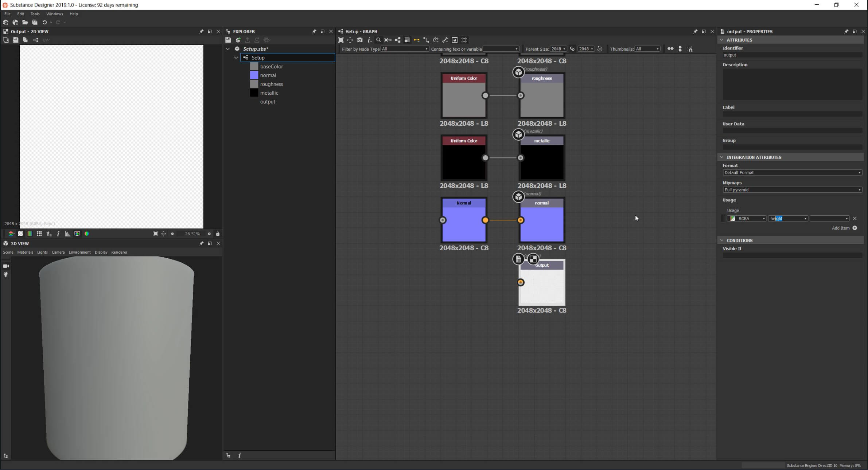Screen dimensions: 868x470
Task: Open the histogram display in 2D view toolbar
Action: coord(67,234)
